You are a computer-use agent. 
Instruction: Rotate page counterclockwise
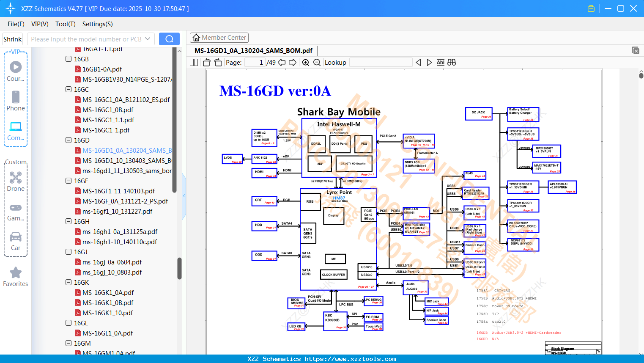(207, 63)
